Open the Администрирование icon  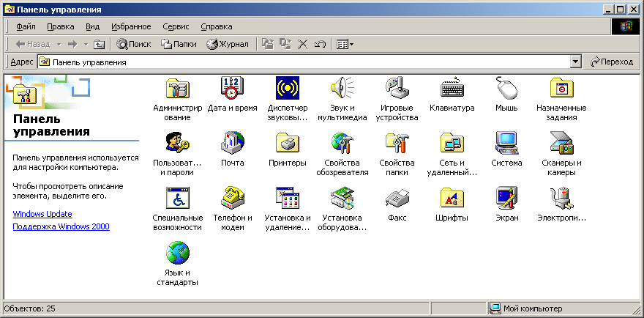point(177,88)
